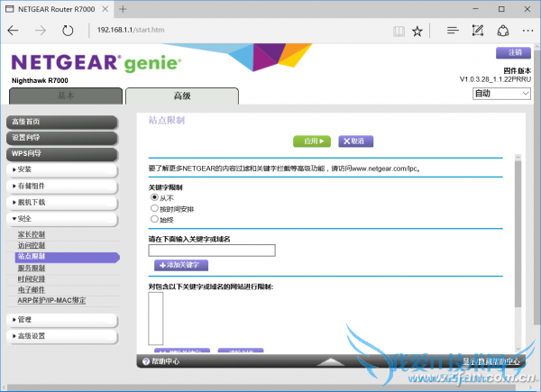This screenshot has width=541, height=392.
Task: Open the ARP保护/IP-MAC绑定 link
Action: point(51,301)
